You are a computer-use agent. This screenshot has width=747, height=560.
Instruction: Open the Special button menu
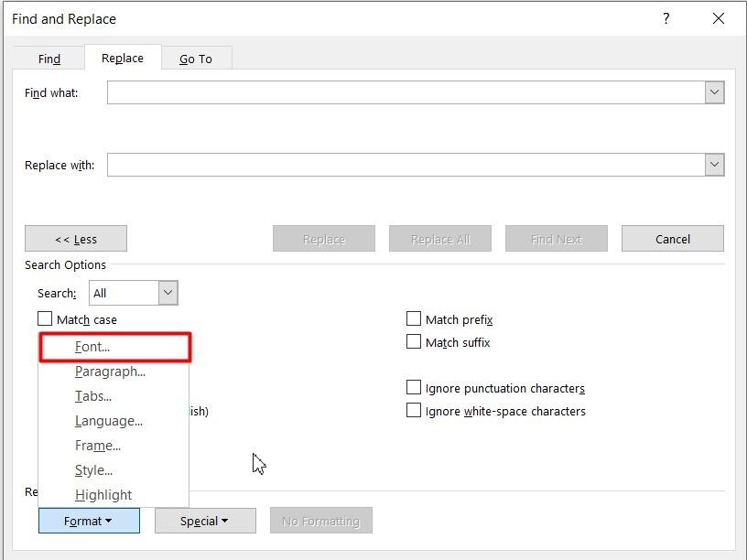(204, 521)
